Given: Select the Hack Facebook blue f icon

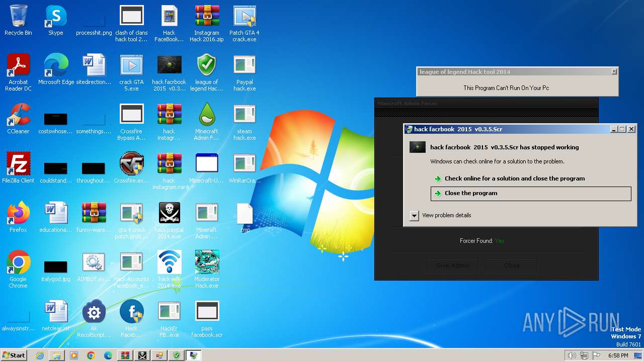Looking at the screenshot, I should [x=131, y=319].
